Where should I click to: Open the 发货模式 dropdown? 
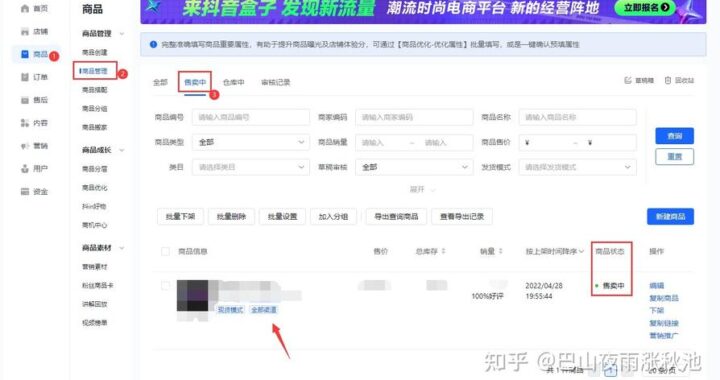point(578,167)
